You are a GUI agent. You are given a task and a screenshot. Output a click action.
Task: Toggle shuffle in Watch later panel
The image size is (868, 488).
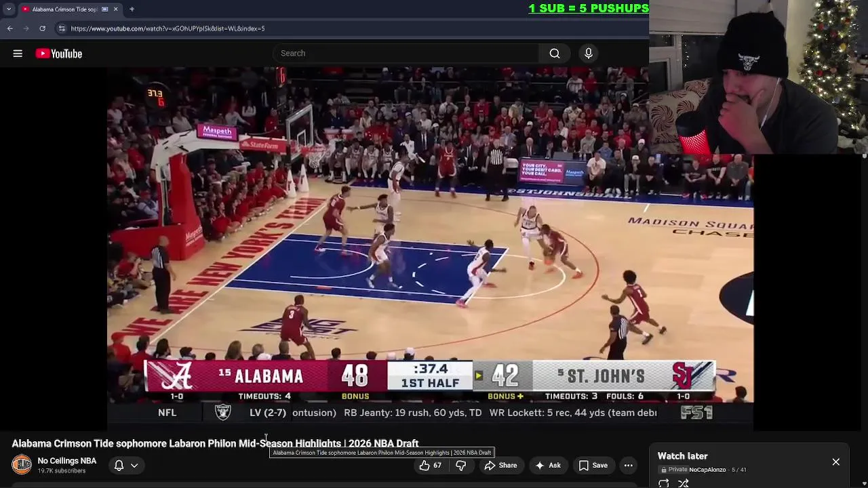click(684, 483)
